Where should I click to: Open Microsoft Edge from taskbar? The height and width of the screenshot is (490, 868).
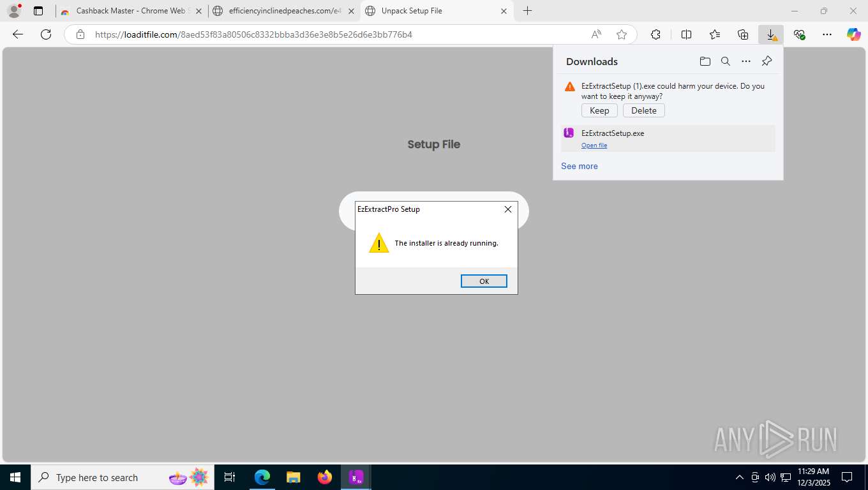tap(262, 477)
